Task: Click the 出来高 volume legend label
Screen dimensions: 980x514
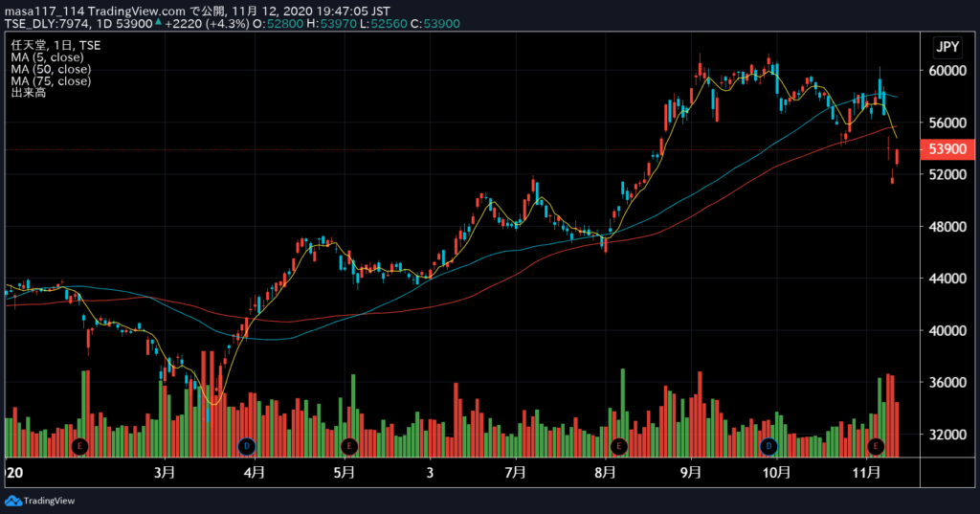Action: [28, 93]
